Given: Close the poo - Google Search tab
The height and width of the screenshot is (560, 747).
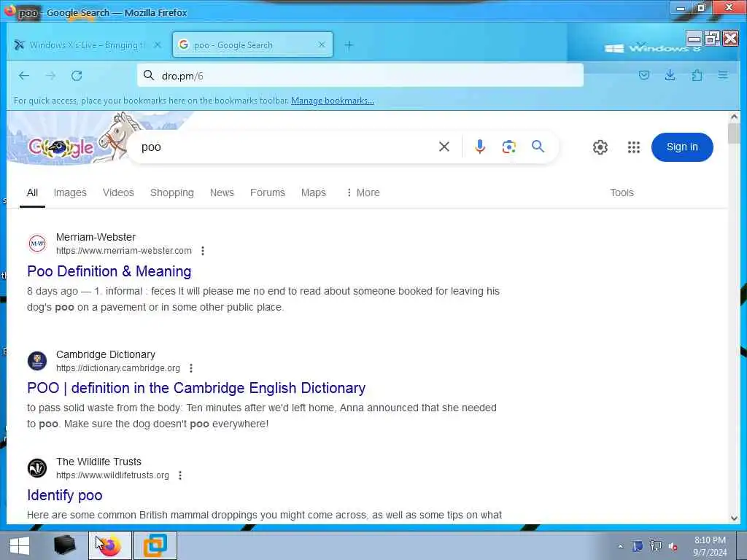Looking at the screenshot, I should pyautogui.click(x=322, y=44).
